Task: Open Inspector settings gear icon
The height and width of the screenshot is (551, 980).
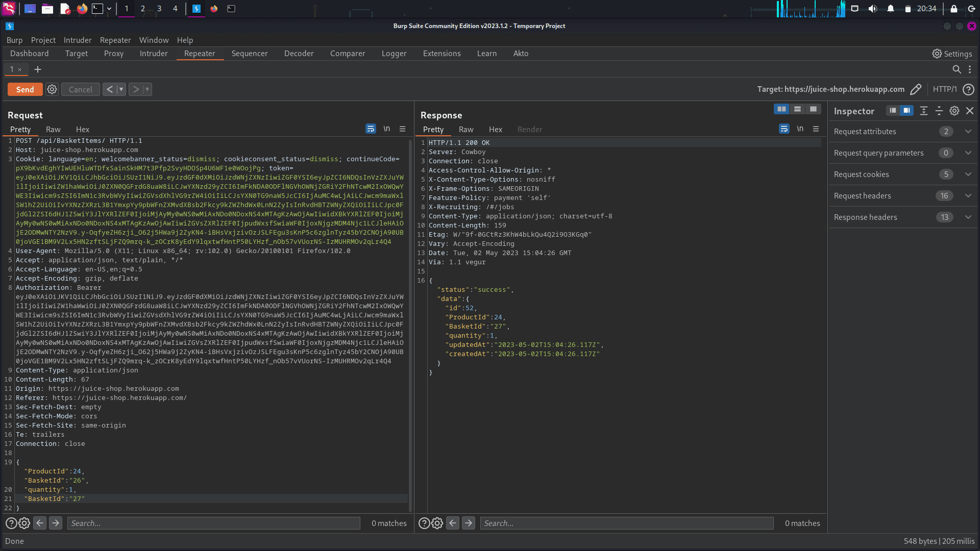Action: [954, 111]
